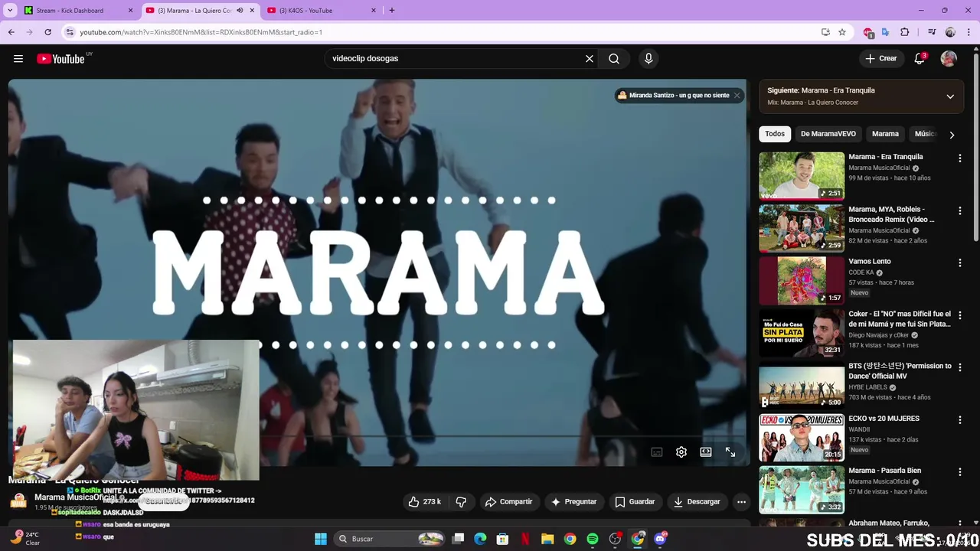Image resolution: width=980 pixels, height=551 pixels.
Task: Open options for BTS Permission to Dance
Action: coord(959,367)
